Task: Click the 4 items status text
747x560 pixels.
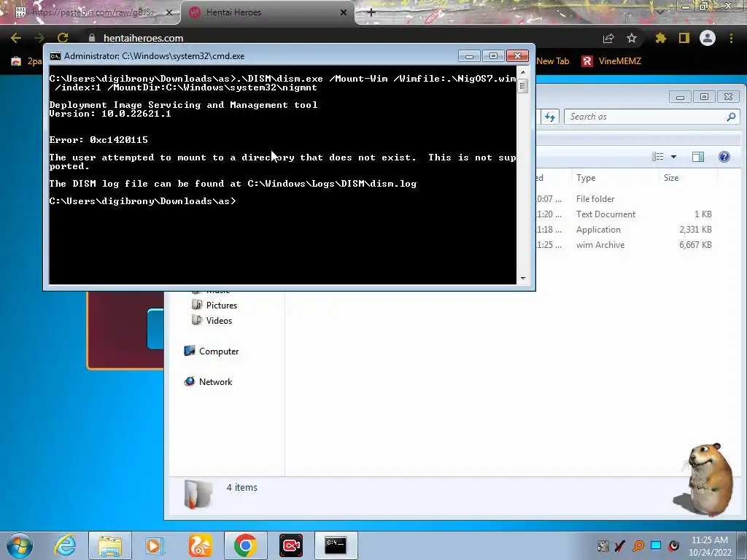Action: click(x=241, y=488)
